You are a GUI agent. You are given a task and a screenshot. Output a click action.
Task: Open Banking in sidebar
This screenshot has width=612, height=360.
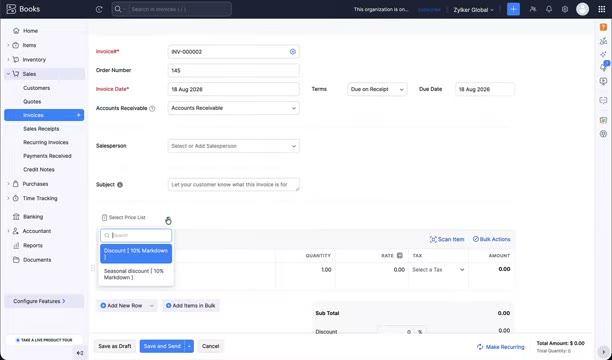[33, 217]
